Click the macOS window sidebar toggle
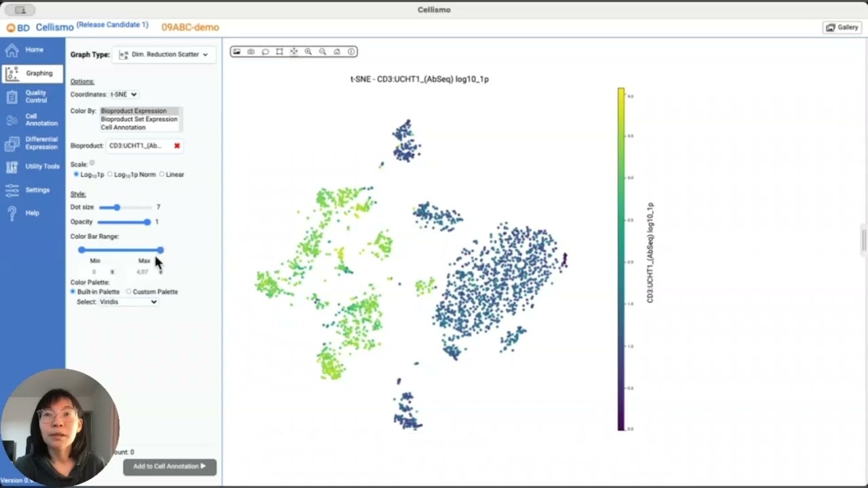The height and width of the screenshot is (488, 868). point(20,10)
